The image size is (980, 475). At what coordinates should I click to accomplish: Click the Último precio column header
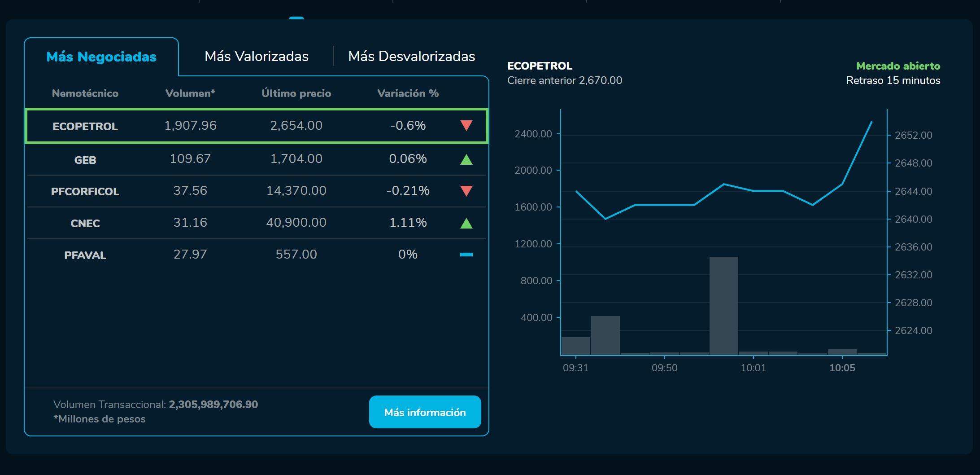pyautogui.click(x=296, y=93)
